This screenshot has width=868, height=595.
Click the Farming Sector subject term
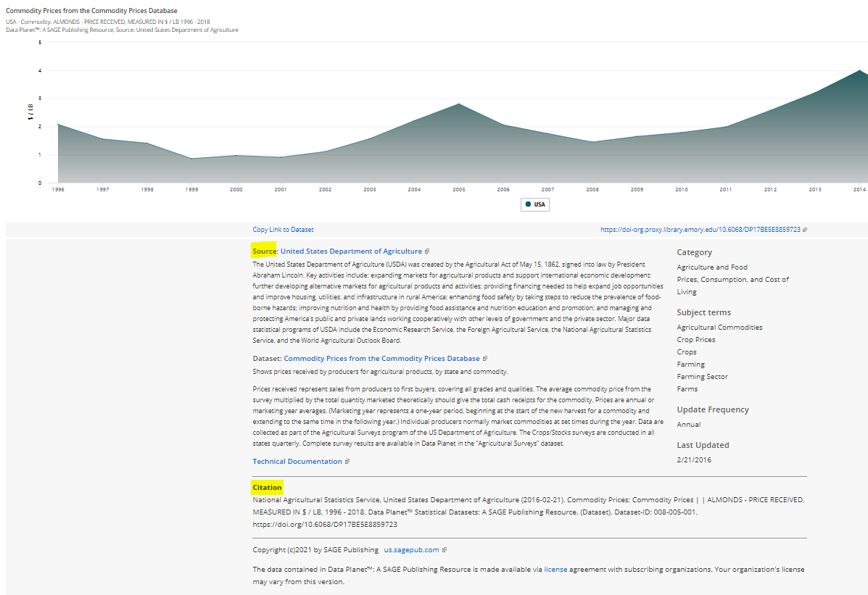point(702,377)
